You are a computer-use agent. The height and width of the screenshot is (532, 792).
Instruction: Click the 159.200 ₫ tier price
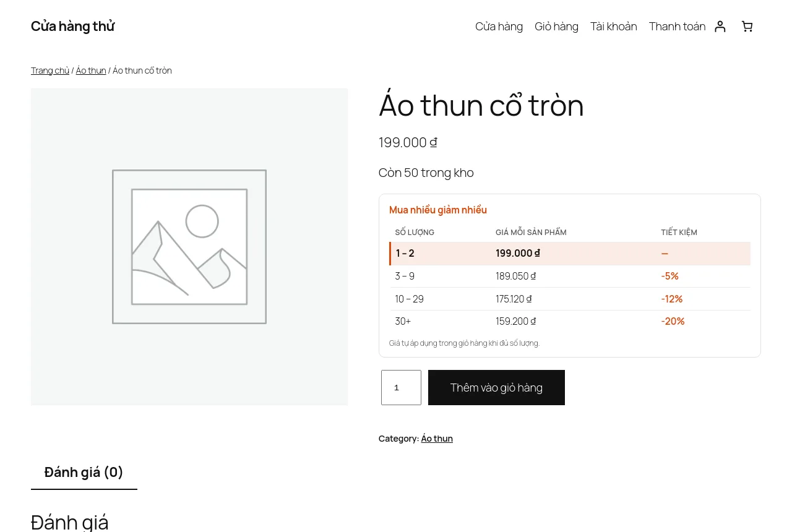[515, 322]
